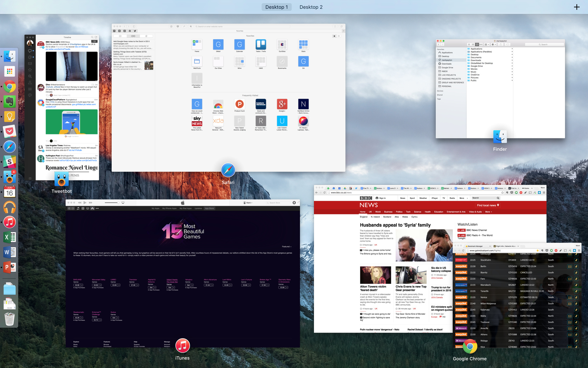Expand BADLAND price dropdown arrow
The width and height of the screenshot is (588, 368).
pos(82,285)
